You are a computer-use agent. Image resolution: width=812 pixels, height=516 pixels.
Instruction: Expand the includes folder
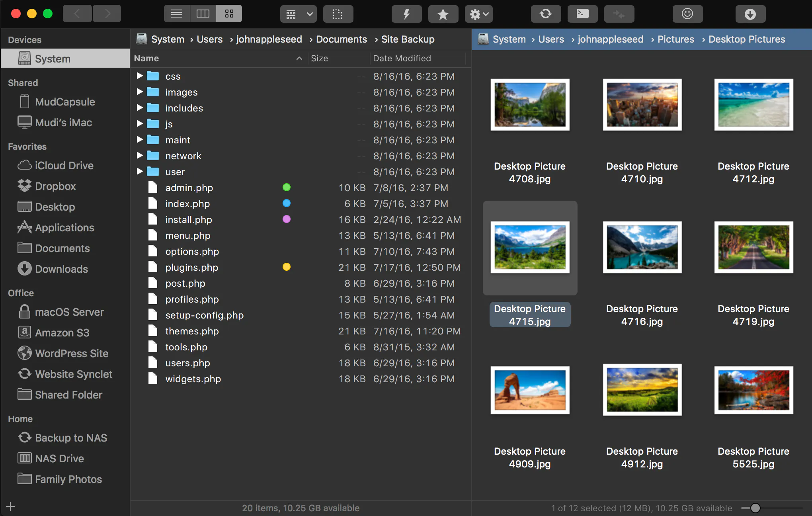point(140,107)
